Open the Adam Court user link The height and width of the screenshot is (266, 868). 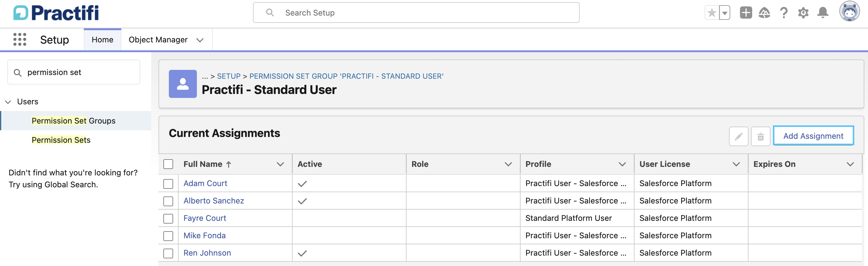tap(205, 183)
